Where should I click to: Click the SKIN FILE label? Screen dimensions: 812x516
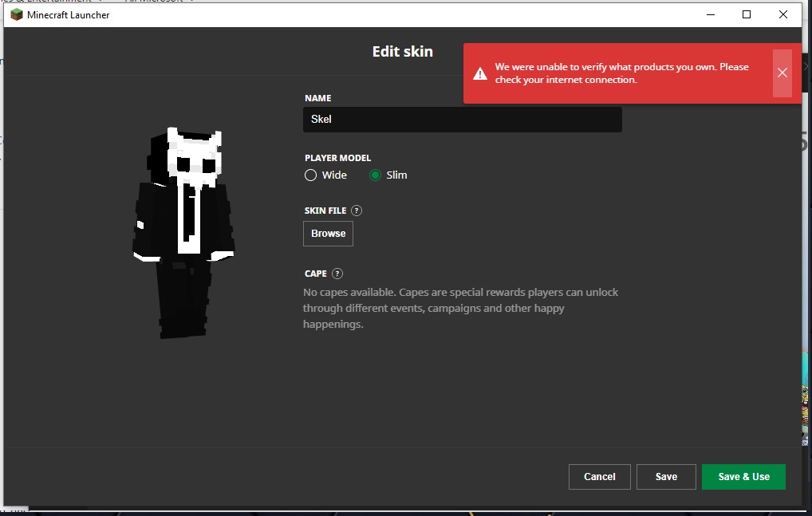325,211
